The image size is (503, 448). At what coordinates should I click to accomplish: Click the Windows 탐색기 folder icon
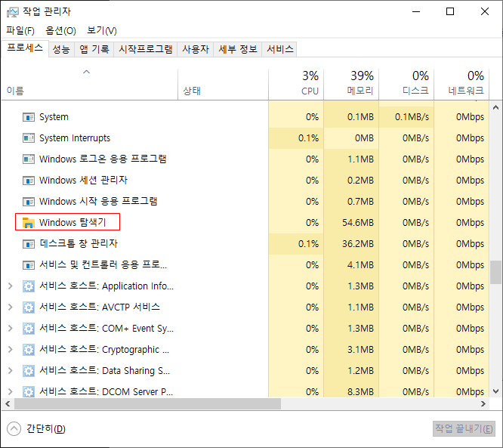click(29, 223)
